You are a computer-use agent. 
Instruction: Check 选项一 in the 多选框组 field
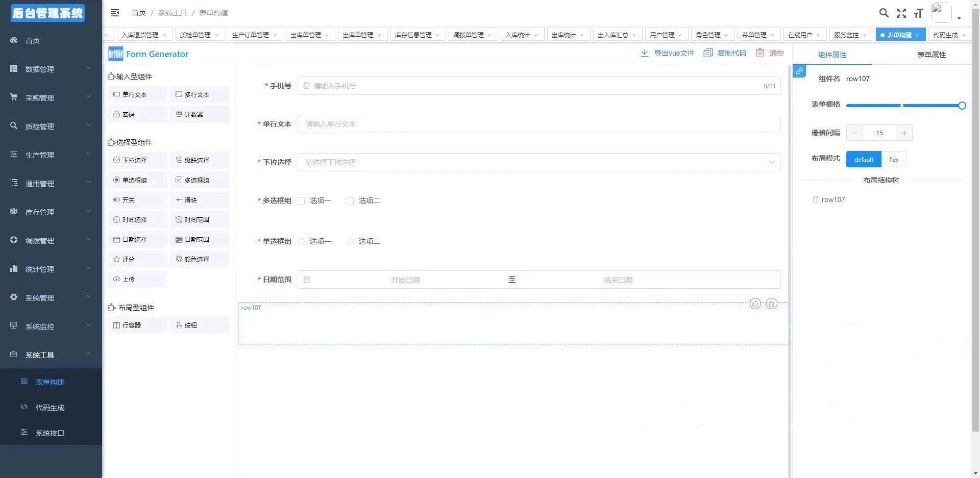pos(301,201)
